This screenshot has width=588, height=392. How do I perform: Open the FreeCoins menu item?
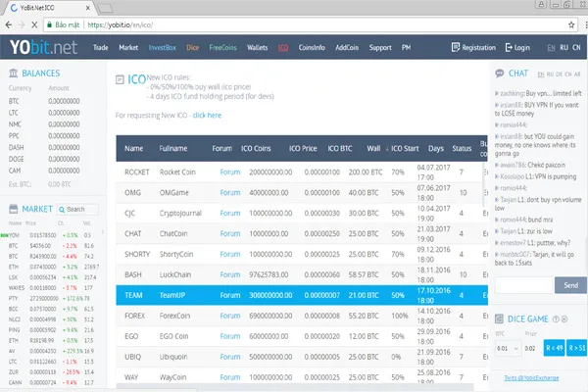222,48
